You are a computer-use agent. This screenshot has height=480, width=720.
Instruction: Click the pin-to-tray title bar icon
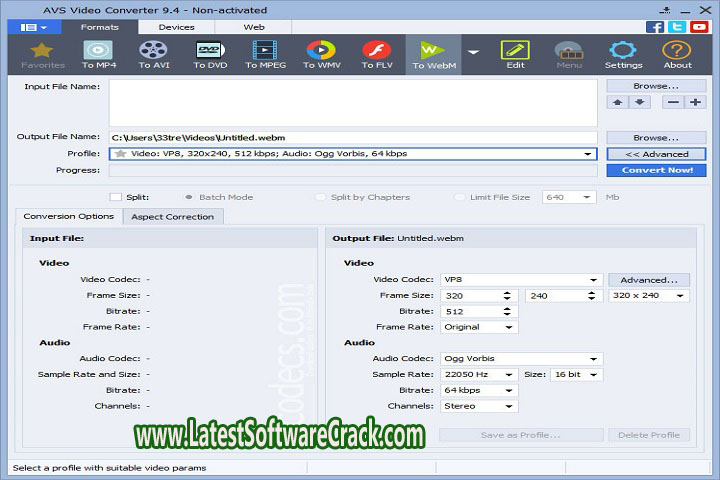tap(665, 10)
